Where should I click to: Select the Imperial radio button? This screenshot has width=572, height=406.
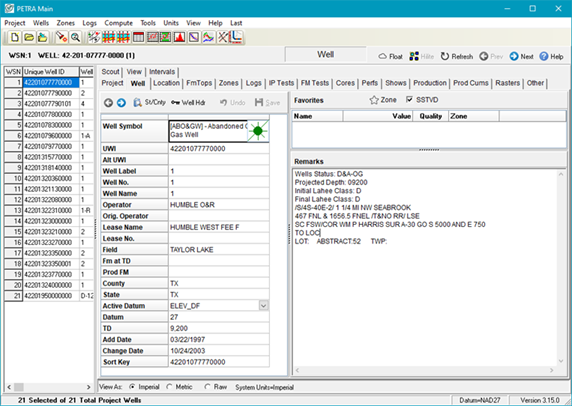[132, 387]
